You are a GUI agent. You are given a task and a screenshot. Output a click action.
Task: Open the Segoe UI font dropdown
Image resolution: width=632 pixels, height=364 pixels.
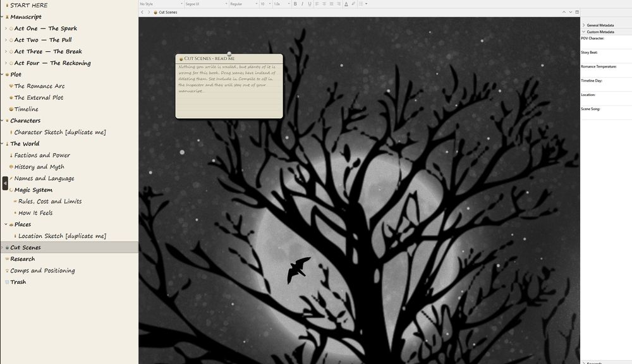[x=207, y=4]
